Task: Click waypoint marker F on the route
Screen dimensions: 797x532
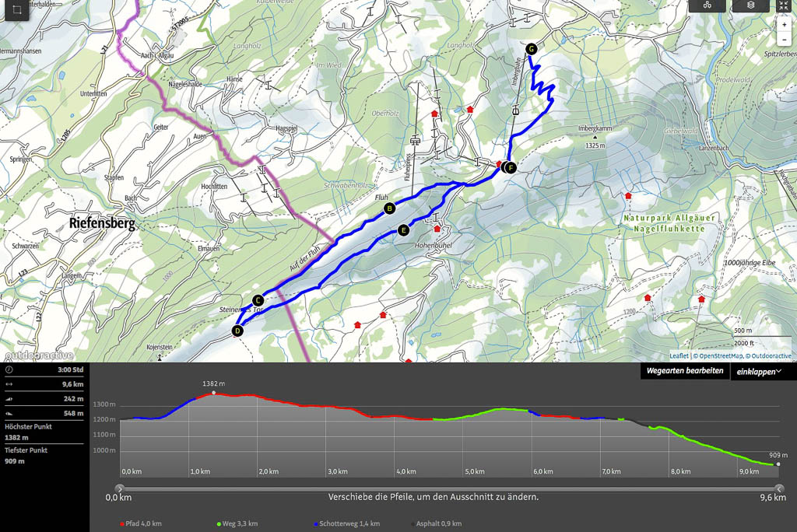Action: 510,167
